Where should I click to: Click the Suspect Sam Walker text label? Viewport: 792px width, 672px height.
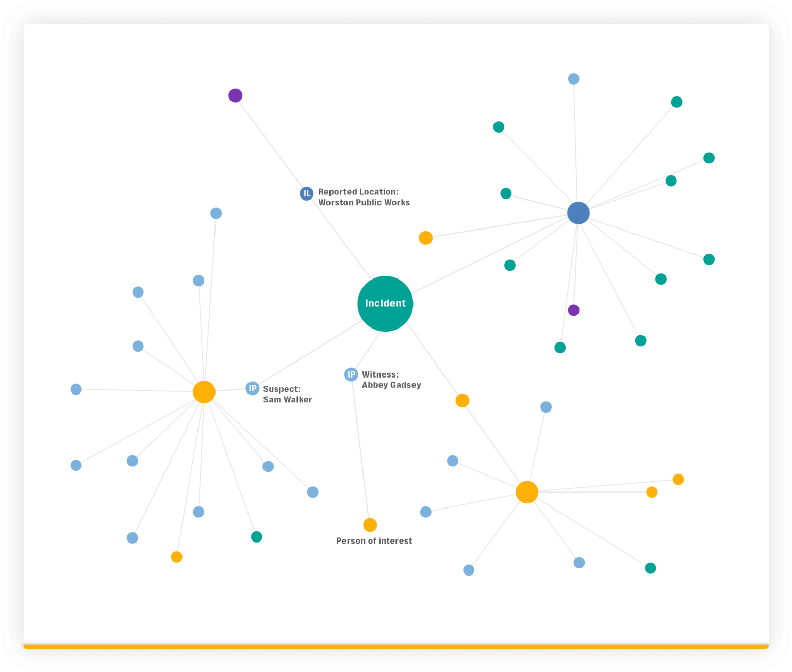(x=287, y=394)
